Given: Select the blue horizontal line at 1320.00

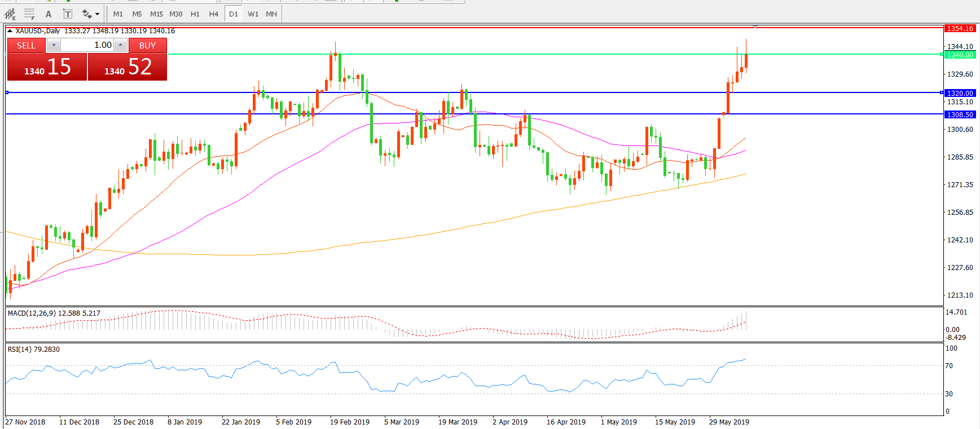Looking at the screenshot, I should pyautogui.click(x=474, y=92).
